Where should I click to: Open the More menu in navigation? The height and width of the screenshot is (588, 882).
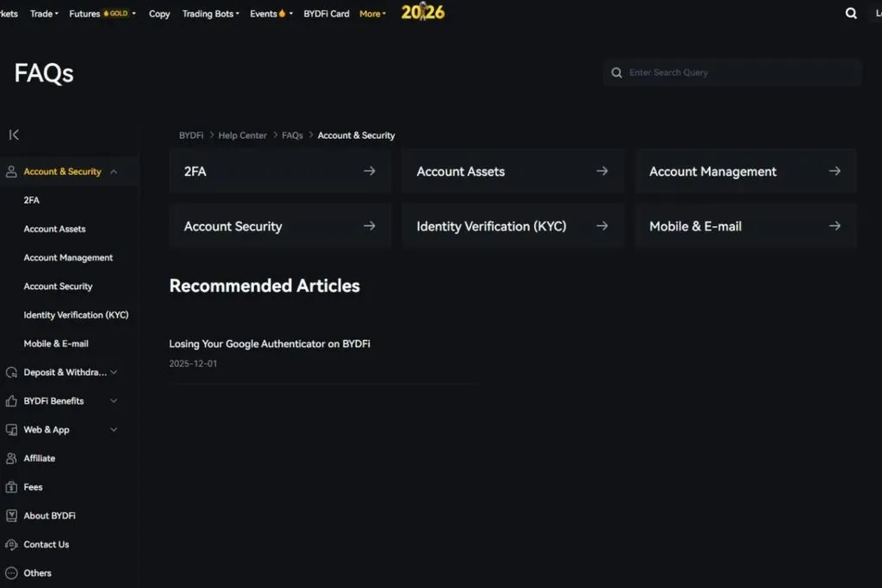[x=372, y=14]
